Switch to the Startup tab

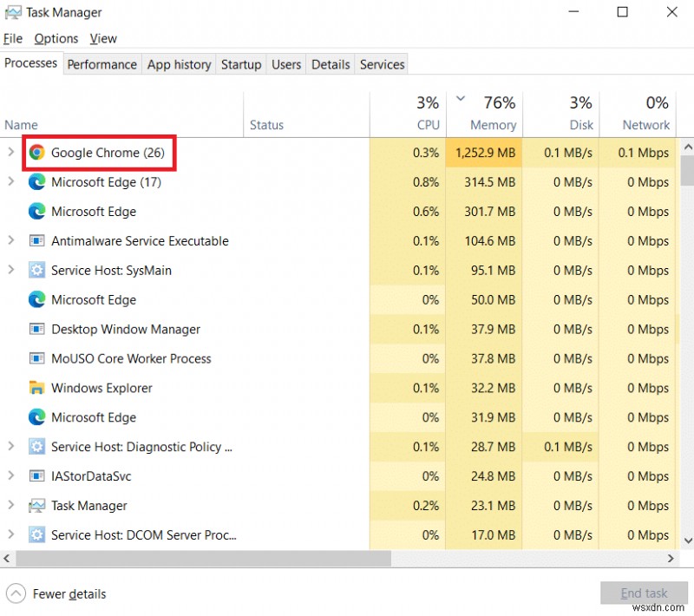(x=241, y=64)
